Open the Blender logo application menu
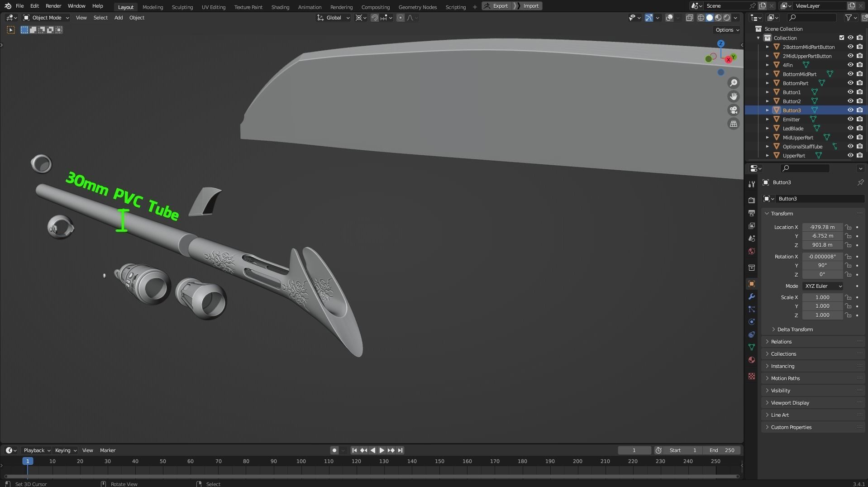 [8, 6]
